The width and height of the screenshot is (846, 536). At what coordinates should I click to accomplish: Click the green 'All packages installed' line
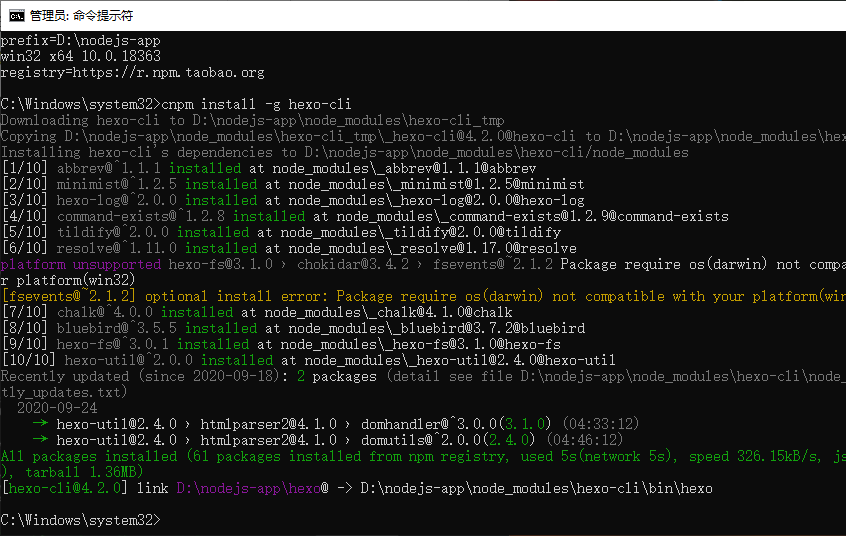click(423, 456)
